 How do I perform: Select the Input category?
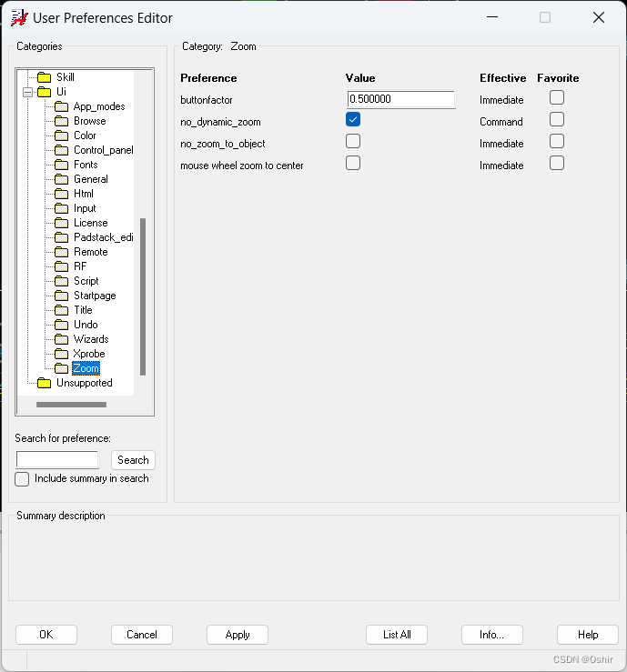pyautogui.click(x=85, y=208)
